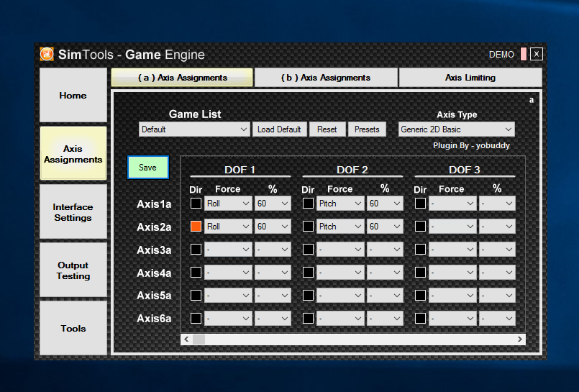Open Axis1a DOF 3 percent dropdown

pos(498,204)
